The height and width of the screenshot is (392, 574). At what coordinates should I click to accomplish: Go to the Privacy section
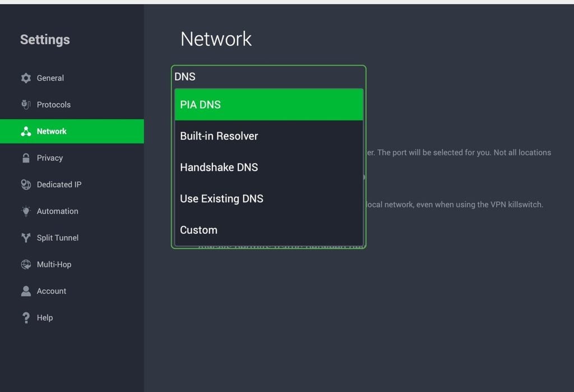pyautogui.click(x=72, y=158)
